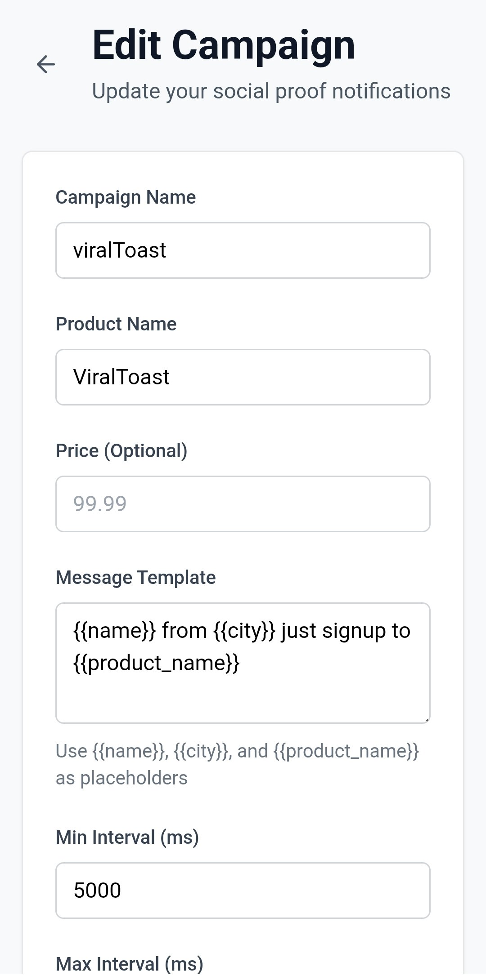
Task: Click the social proof notifications subtitle
Action: pos(271,90)
